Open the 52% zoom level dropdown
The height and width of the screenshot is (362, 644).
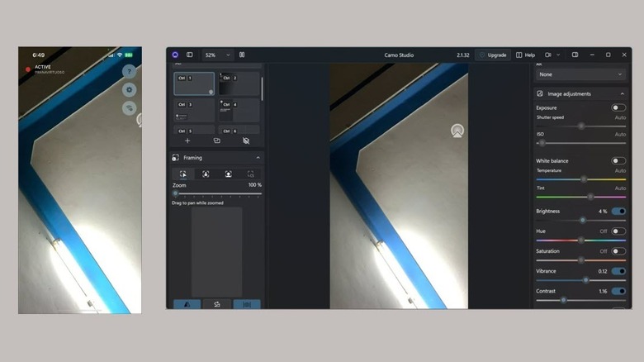click(218, 55)
